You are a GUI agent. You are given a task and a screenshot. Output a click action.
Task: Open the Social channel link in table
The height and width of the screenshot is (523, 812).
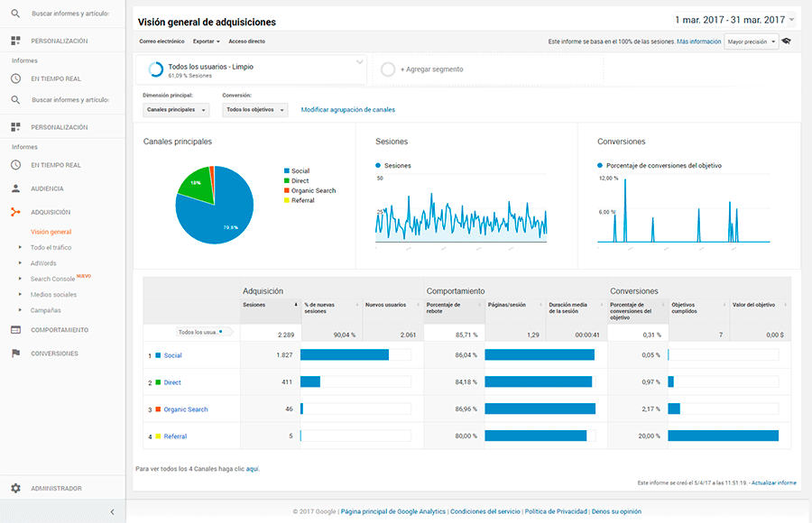[x=172, y=355]
